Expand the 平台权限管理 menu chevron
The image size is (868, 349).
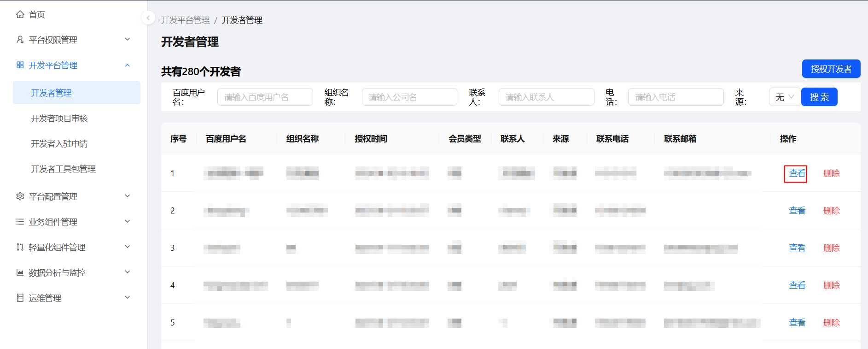point(128,40)
